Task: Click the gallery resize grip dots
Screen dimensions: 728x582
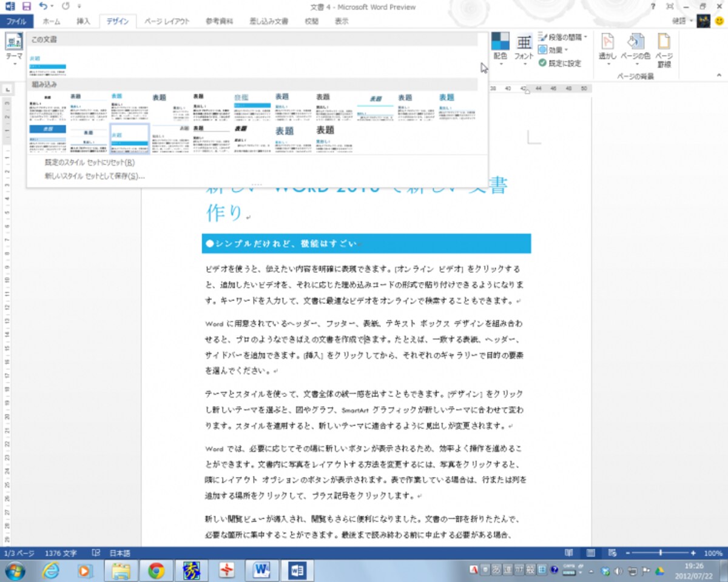Action: [x=257, y=184]
